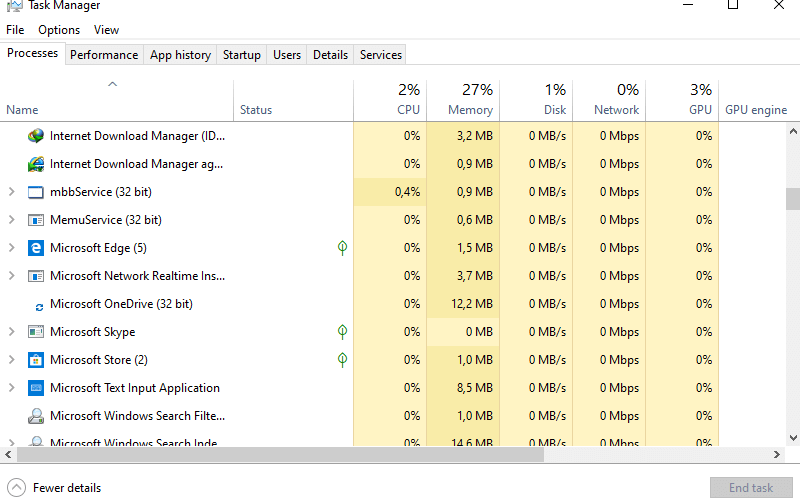The height and width of the screenshot is (500, 800).
Task: Click the green leaf suspended icon for Edge
Action: tap(342, 248)
